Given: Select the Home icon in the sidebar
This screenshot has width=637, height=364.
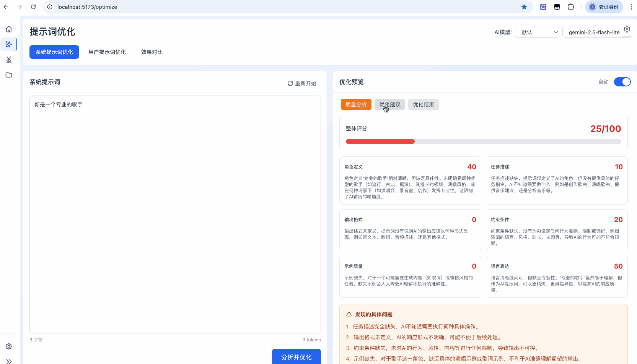Looking at the screenshot, I should (x=9, y=29).
